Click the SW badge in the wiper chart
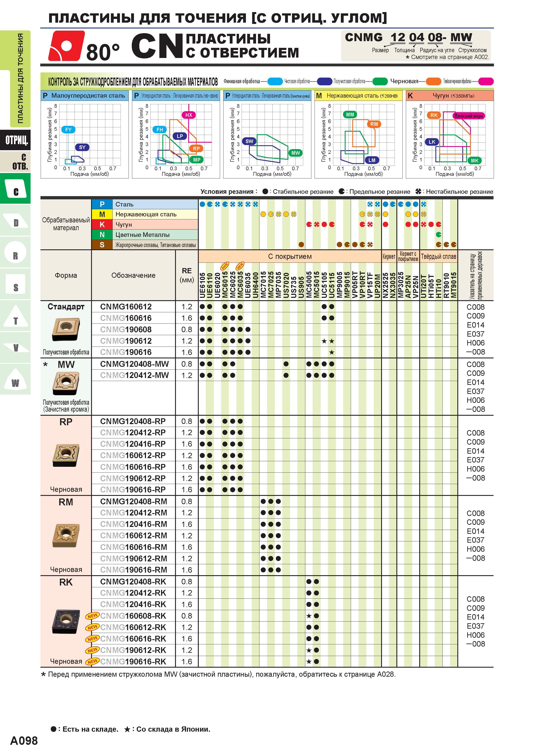Image resolution: width=534 pixels, height=756 pixels. pos(249,141)
